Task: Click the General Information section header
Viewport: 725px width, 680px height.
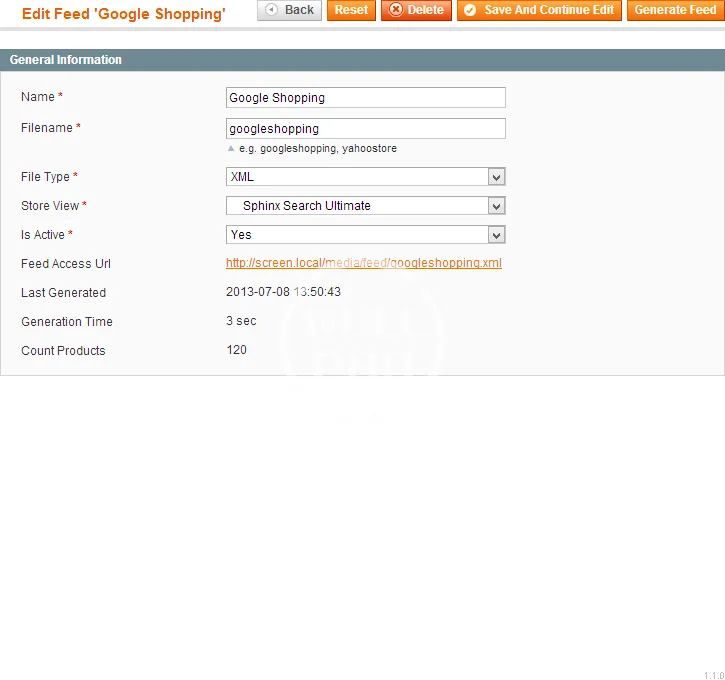Action: tap(66, 60)
